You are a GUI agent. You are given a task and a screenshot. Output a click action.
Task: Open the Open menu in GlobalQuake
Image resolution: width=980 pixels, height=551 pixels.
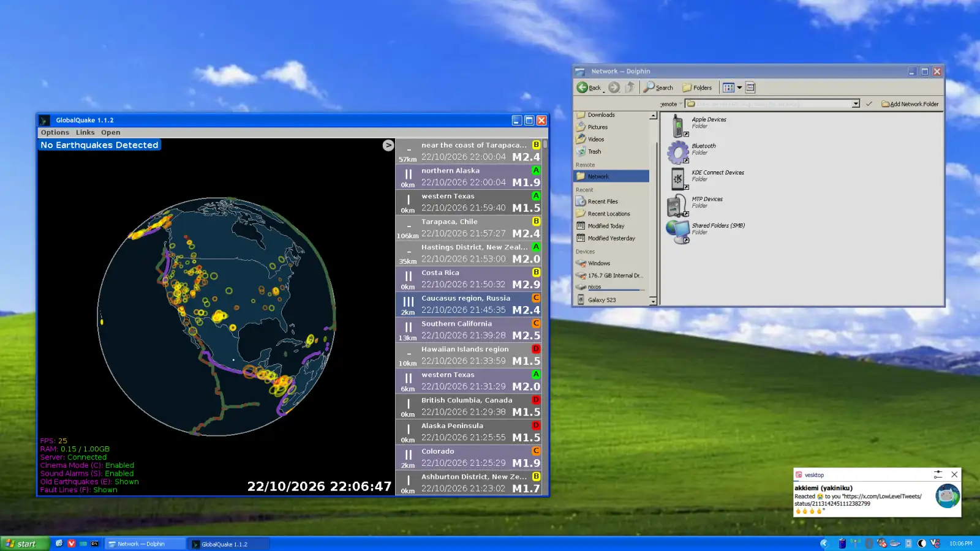[x=111, y=132]
